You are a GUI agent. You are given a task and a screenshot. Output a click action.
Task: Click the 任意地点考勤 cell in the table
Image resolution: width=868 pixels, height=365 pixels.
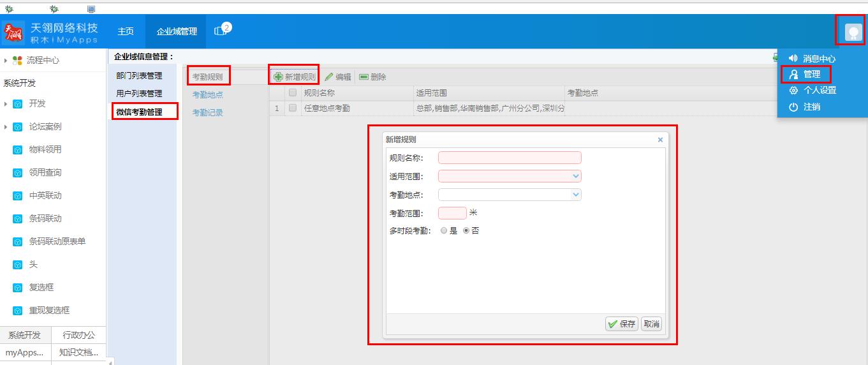coord(356,108)
